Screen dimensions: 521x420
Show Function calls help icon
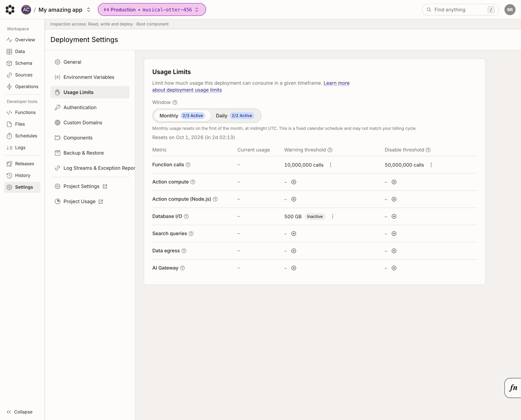pos(188,165)
